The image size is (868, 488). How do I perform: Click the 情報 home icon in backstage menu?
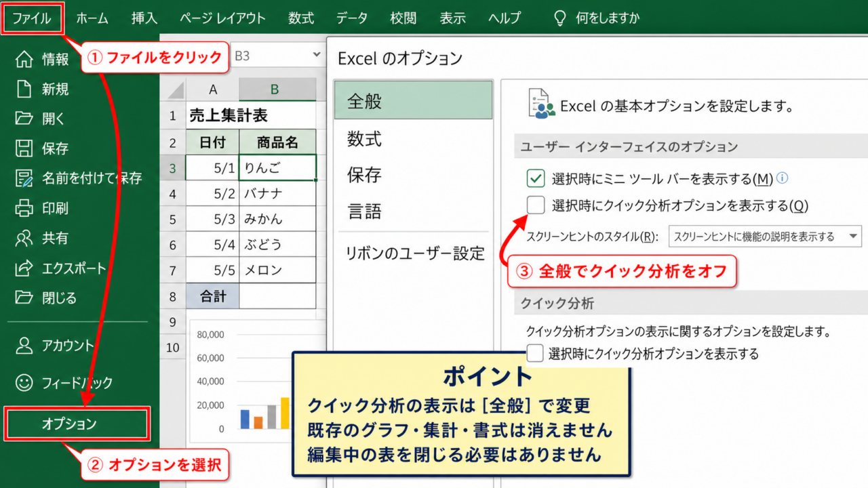tap(24, 60)
